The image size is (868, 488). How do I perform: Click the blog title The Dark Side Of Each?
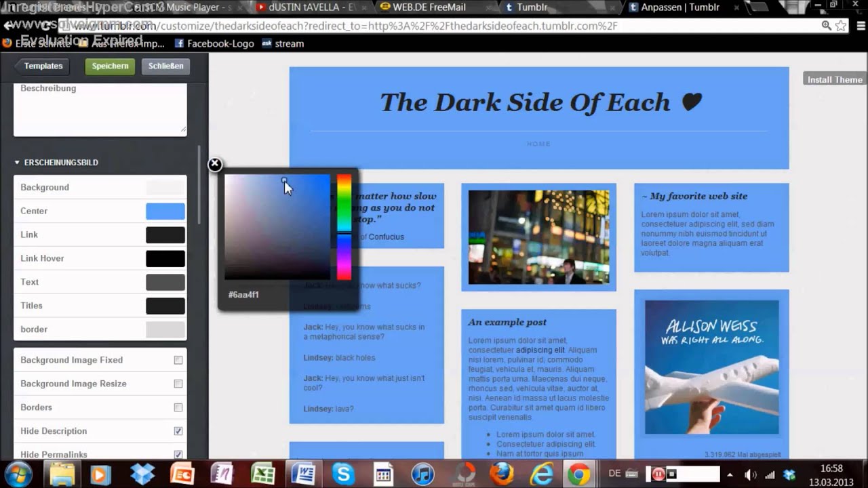(x=540, y=102)
